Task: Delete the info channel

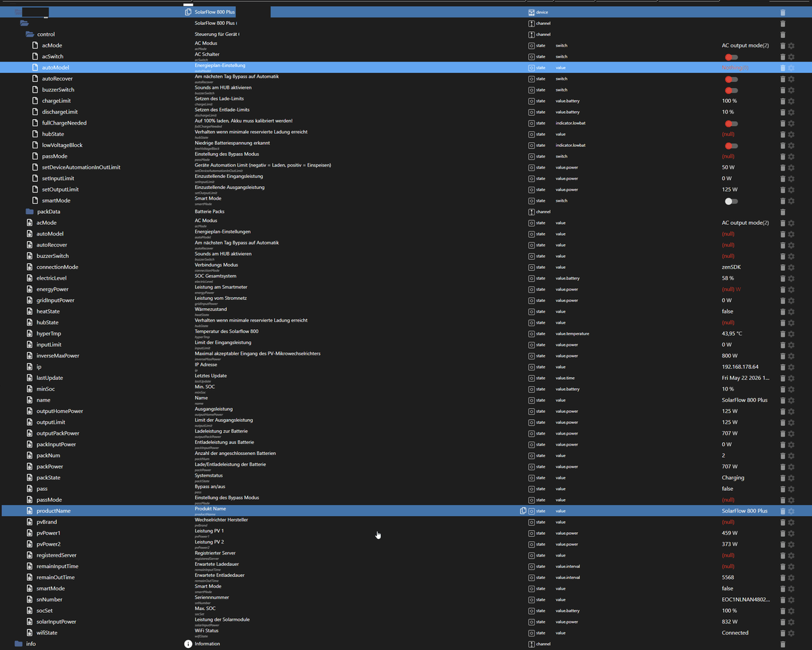Action: pos(783,644)
